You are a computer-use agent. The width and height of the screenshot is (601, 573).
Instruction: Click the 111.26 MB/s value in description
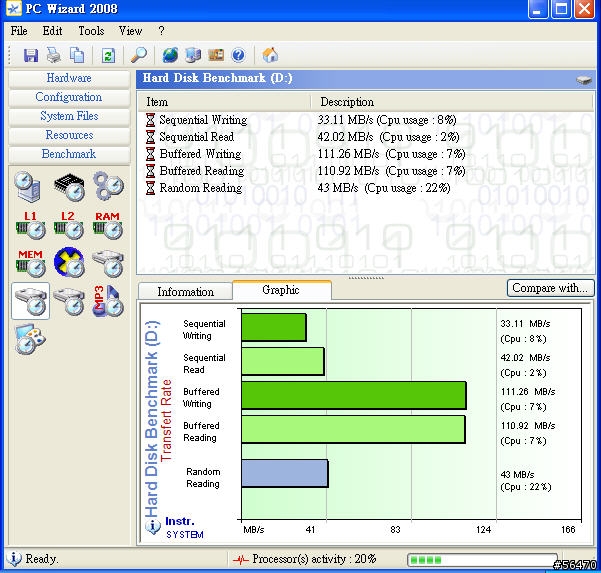tap(348, 154)
